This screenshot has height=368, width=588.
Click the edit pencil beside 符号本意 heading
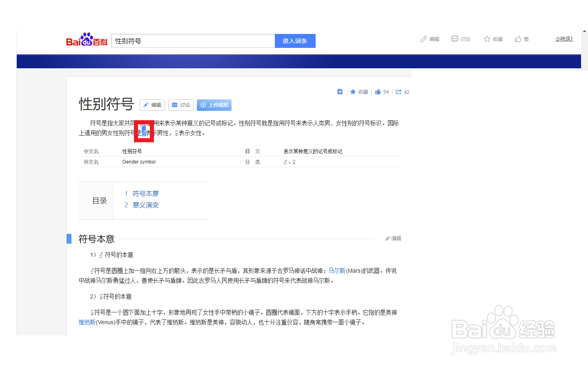point(392,238)
